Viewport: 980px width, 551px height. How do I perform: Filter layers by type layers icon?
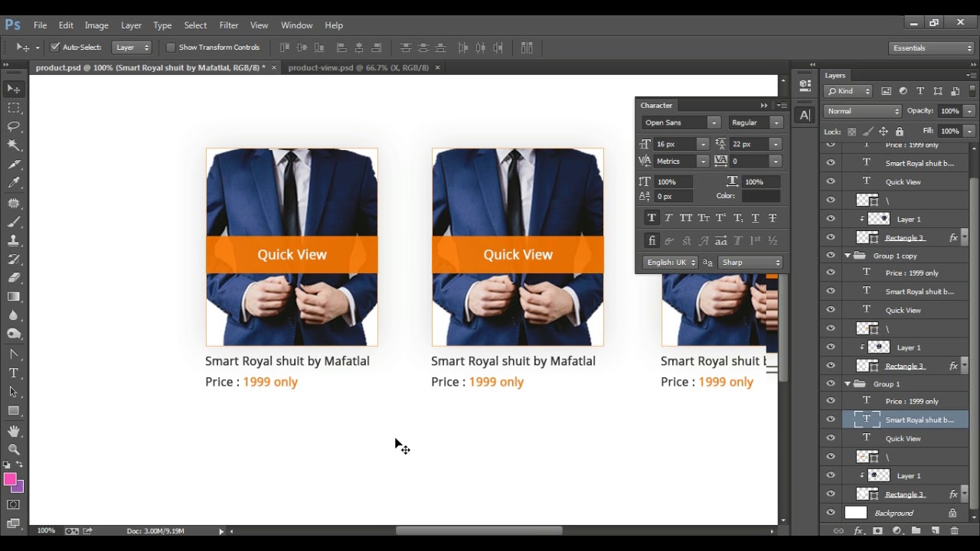920,91
